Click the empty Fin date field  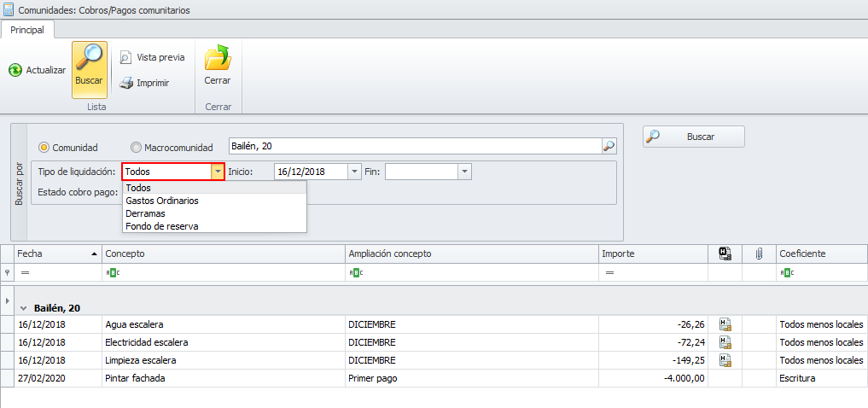point(422,172)
